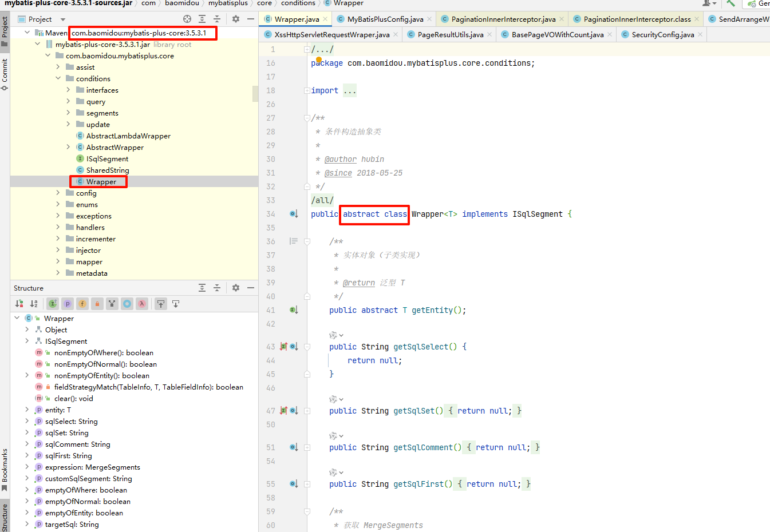The height and width of the screenshot is (532, 770).
Task: Expand the config package folder
Action: pyautogui.click(x=58, y=193)
